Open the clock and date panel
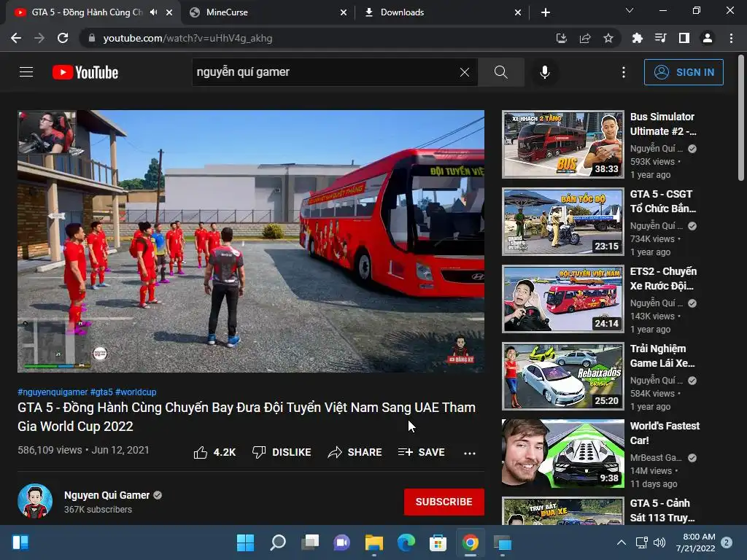Viewport: 747px width, 560px height. [695, 542]
